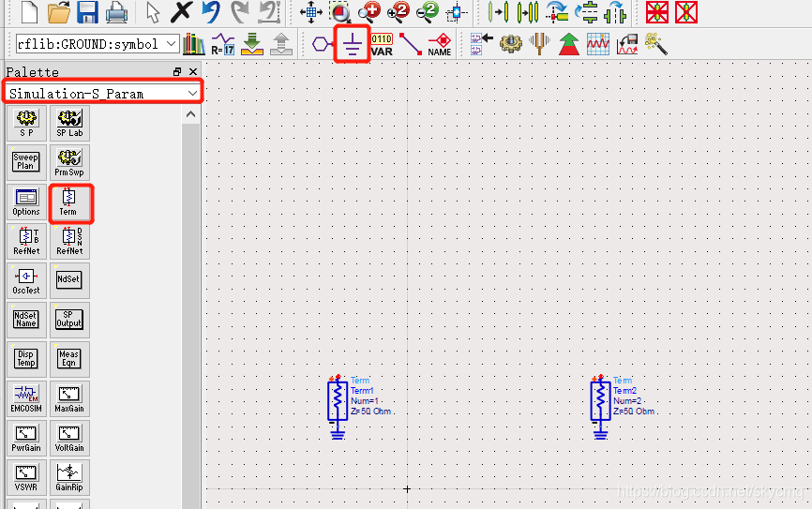The height and width of the screenshot is (509, 812).
Task: Select the Term2 component on the canvas
Action: tap(600, 400)
